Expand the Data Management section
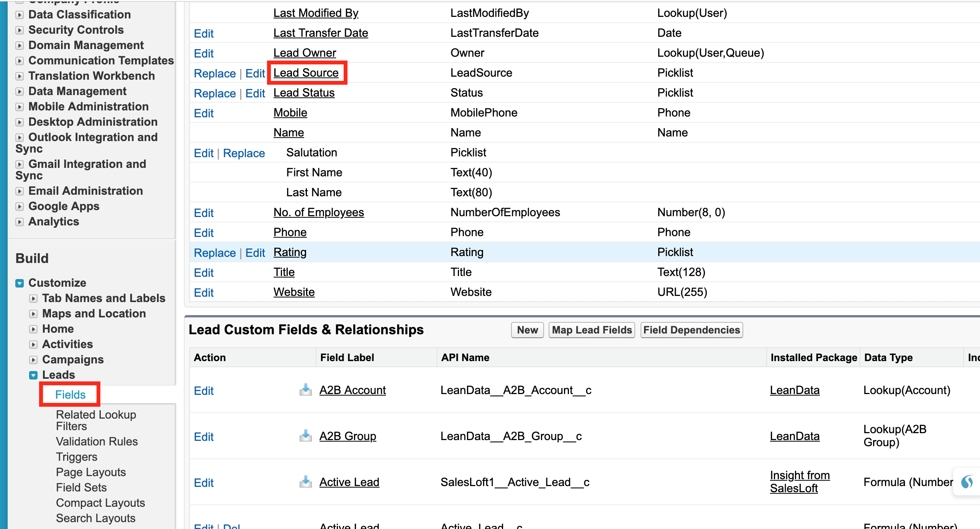 [20, 92]
